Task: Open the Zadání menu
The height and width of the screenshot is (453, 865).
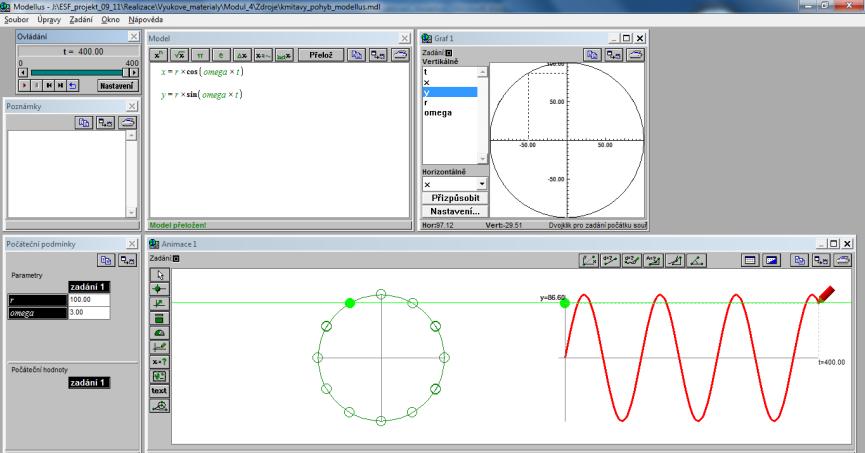Action: coord(81,19)
